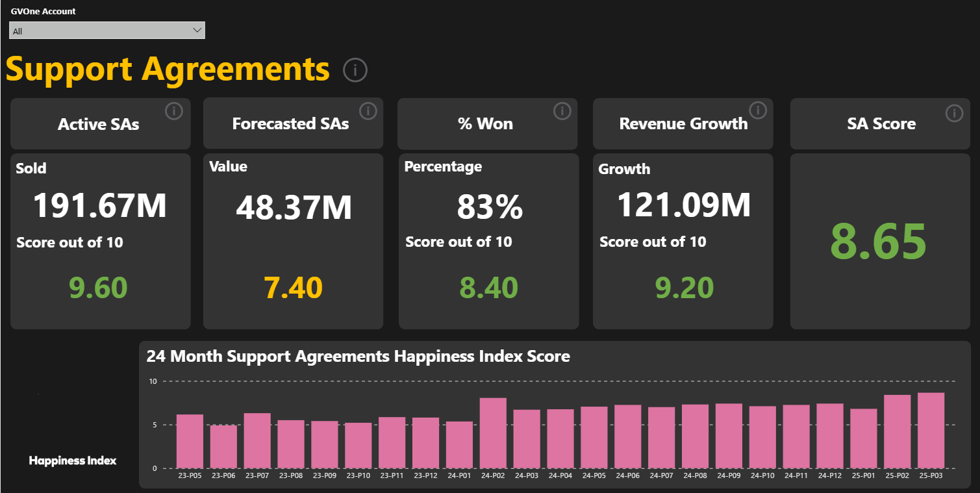980x493 pixels.
Task: Select the 23-P05 bar in chart
Action: tap(190, 441)
